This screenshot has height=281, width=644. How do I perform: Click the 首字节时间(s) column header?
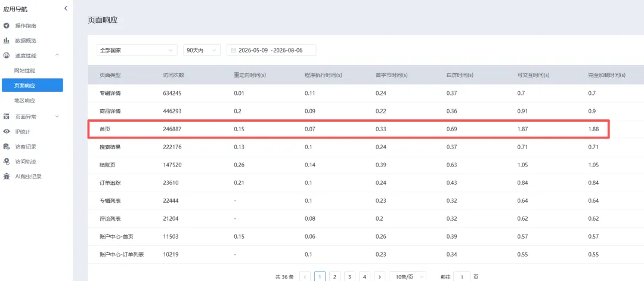[391, 75]
